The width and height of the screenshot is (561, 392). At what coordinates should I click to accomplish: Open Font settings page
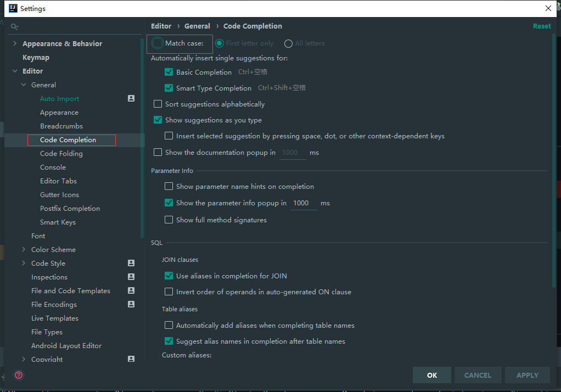pyautogui.click(x=38, y=236)
